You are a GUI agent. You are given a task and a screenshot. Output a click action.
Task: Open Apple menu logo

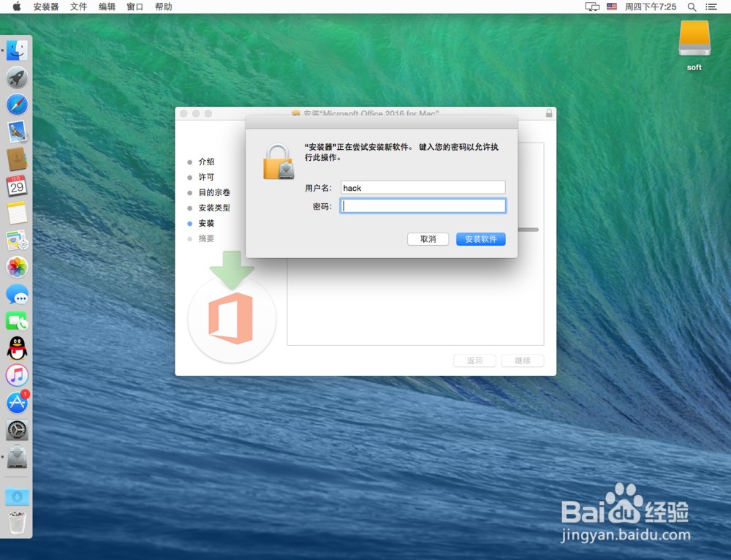pos(17,7)
